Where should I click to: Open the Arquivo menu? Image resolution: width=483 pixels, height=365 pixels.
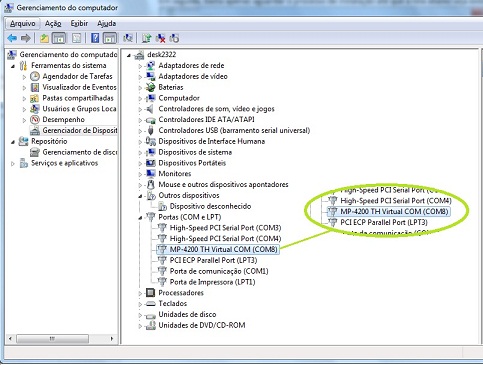coord(23,24)
